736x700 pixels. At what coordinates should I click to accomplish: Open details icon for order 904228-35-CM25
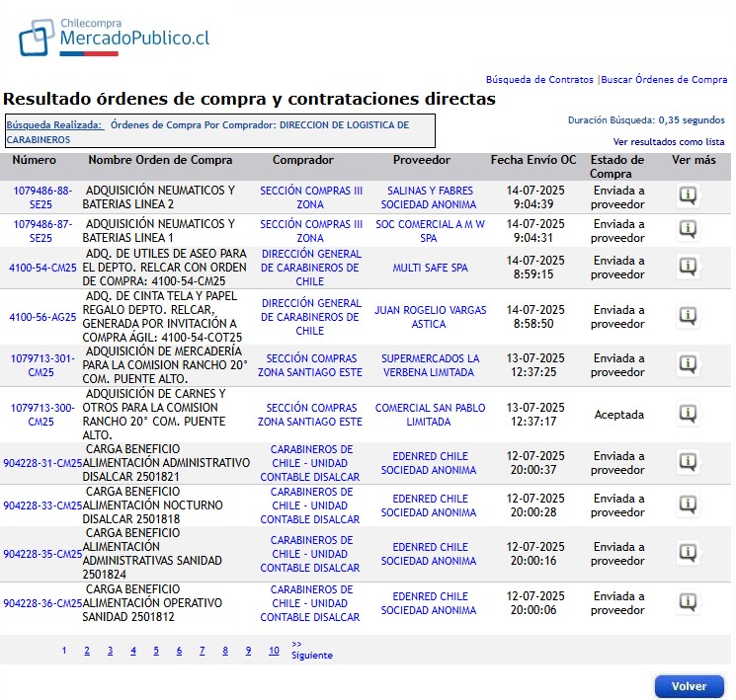click(x=689, y=553)
